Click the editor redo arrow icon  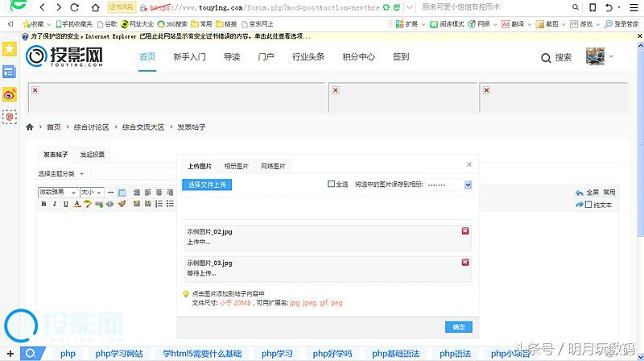[x=580, y=205]
